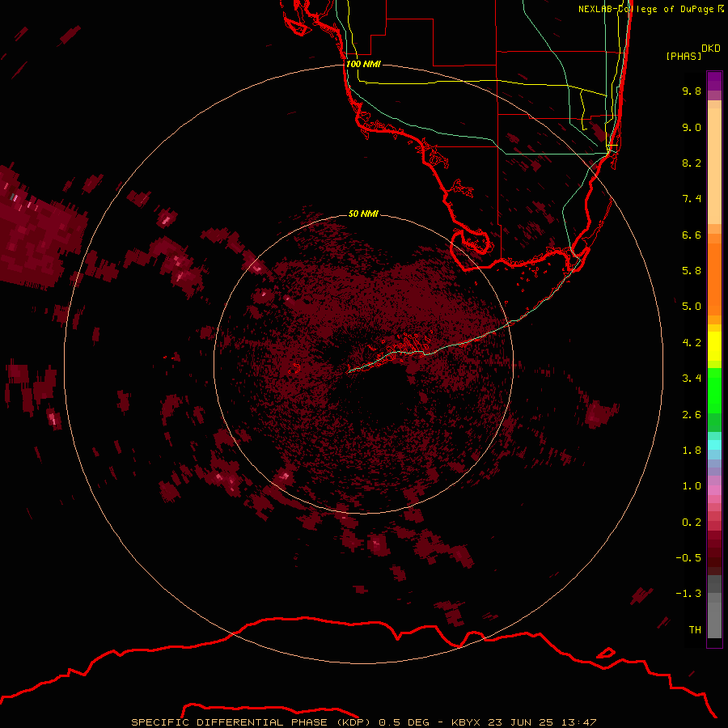728x728 pixels.
Task: Click the 4.2 scale label
Action: (x=692, y=343)
